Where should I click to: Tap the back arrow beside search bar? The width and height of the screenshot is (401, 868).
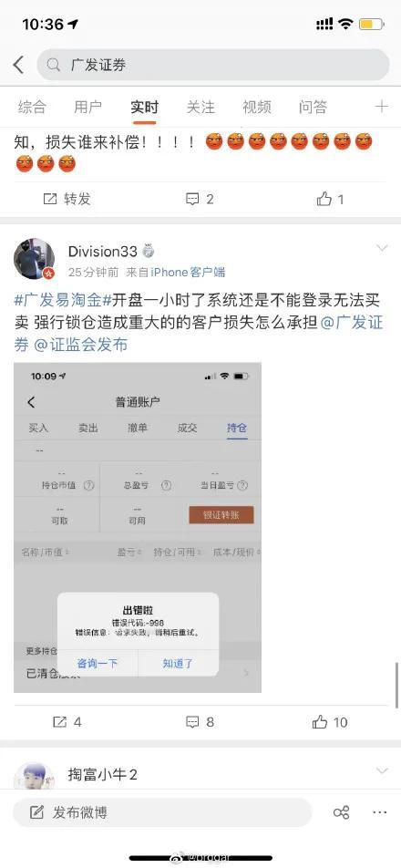(19, 65)
